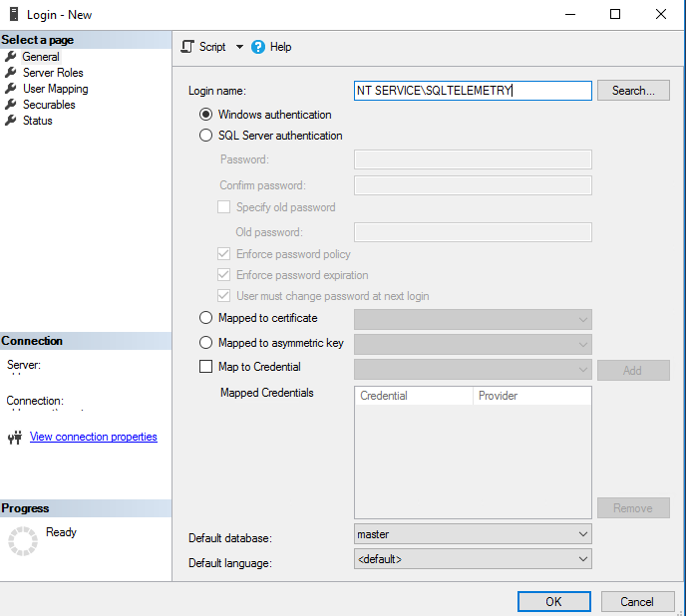The image size is (686, 616).
Task: Click the Password input field
Action: click(x=473, y=159)
